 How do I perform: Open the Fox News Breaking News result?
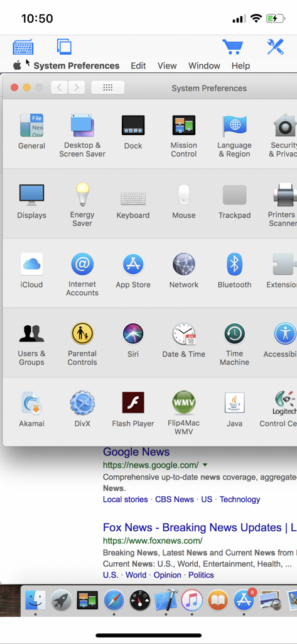click(x=200, y=528)
